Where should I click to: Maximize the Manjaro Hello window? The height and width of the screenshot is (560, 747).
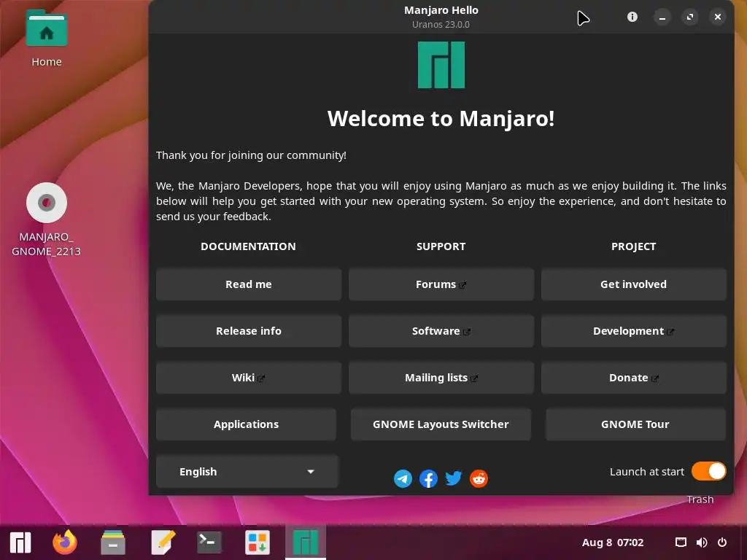(x=690, y=17)
